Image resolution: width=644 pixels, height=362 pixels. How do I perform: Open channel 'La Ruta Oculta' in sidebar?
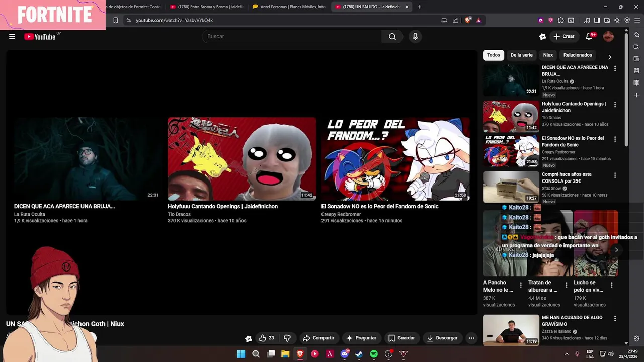tap(555, 81)
